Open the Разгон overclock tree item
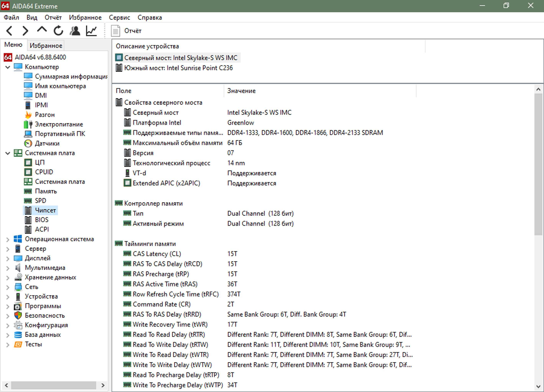The height and width of the screenshot is (392, 544). pyautogui.click(x=45, y=114)
